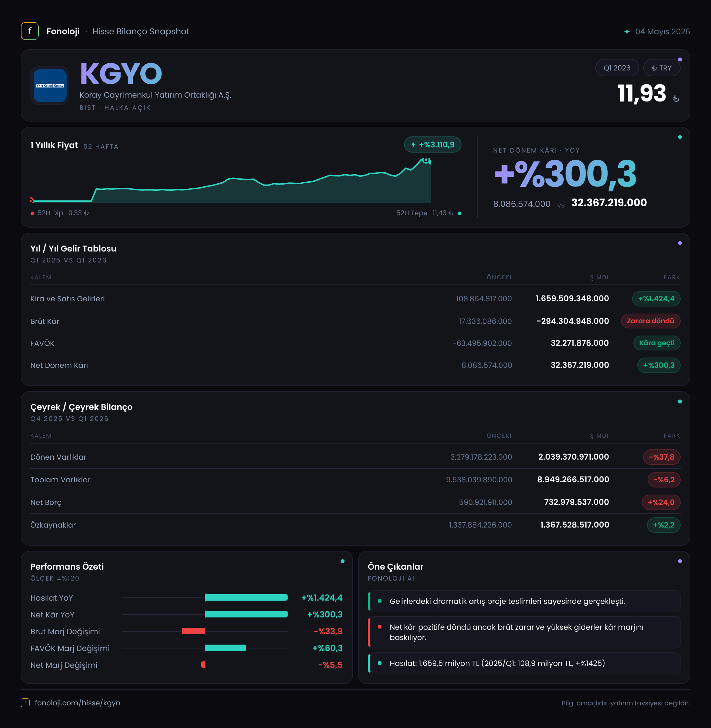Viewport: 711px width, 728px height.
Task: Click the highlight about "proje teslimleri"
Action: [x=524, y=601]
